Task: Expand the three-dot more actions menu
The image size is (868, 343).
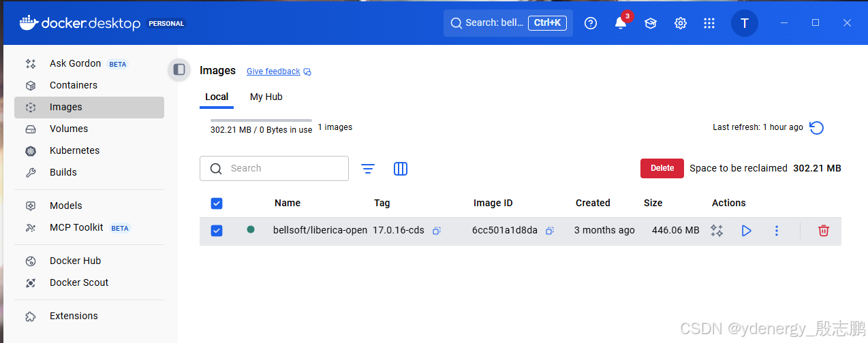Action: (776, 231)
